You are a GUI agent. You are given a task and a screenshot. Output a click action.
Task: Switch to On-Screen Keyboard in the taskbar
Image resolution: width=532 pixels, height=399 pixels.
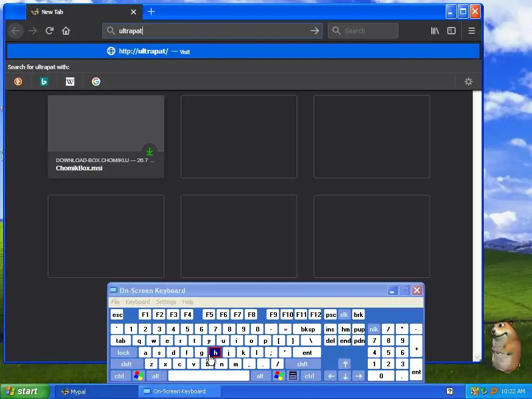click(179, 392)
